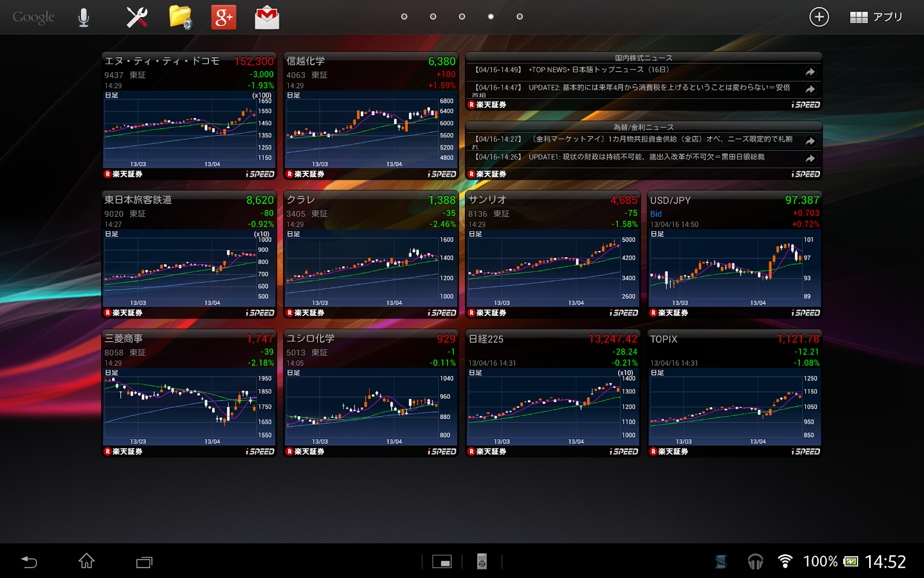Open the Gmail app icon

click(x=267, y=18)
